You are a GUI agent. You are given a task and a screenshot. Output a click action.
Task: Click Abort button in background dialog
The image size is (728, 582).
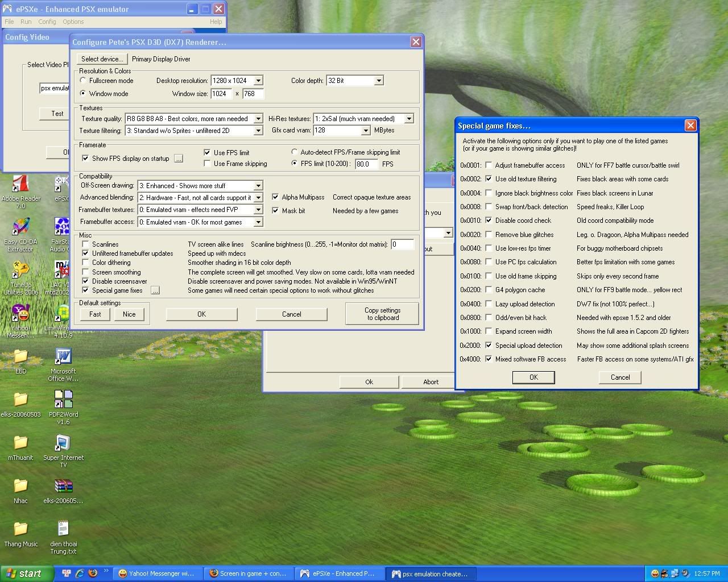pyautogui.click(x=431, y=382)
